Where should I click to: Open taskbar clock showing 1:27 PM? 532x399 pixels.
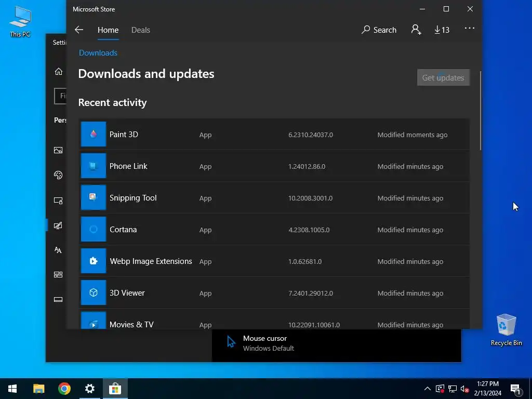487,389
